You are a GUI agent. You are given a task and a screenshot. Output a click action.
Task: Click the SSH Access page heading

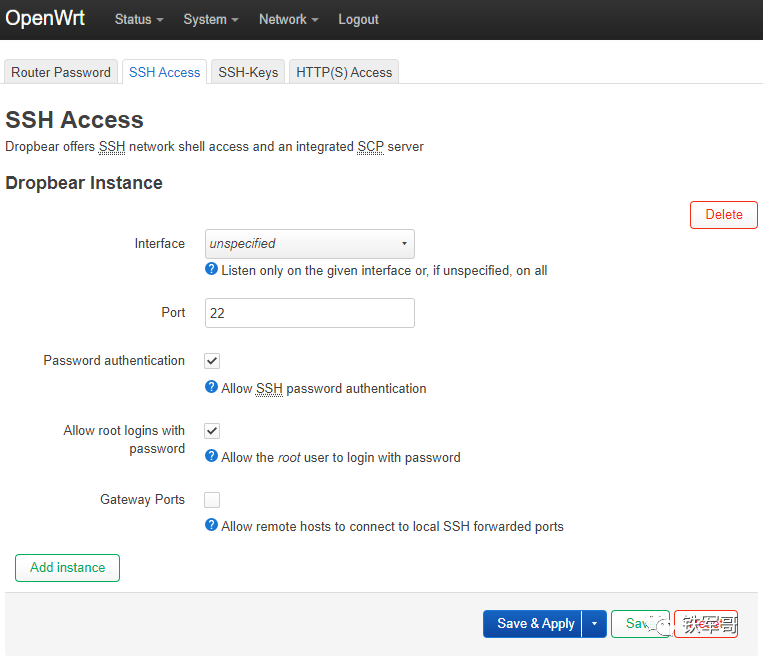click(x=74, y=120)
